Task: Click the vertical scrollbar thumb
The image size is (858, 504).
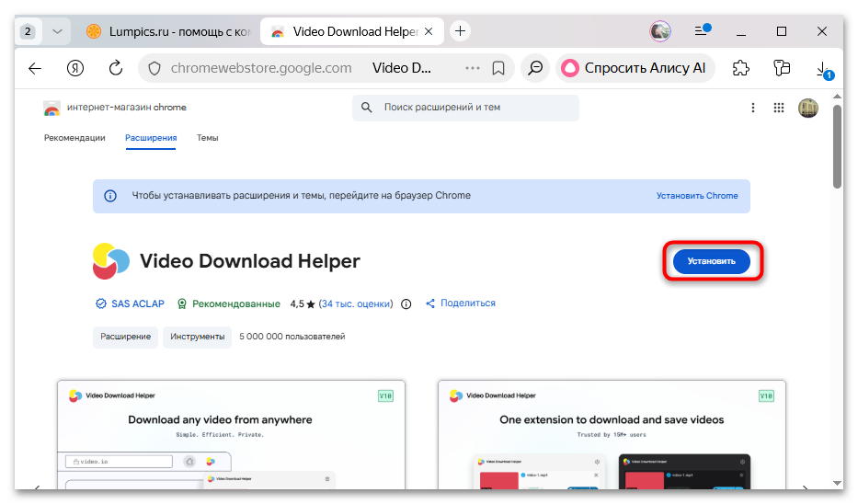Action: [x=837, y=146]
